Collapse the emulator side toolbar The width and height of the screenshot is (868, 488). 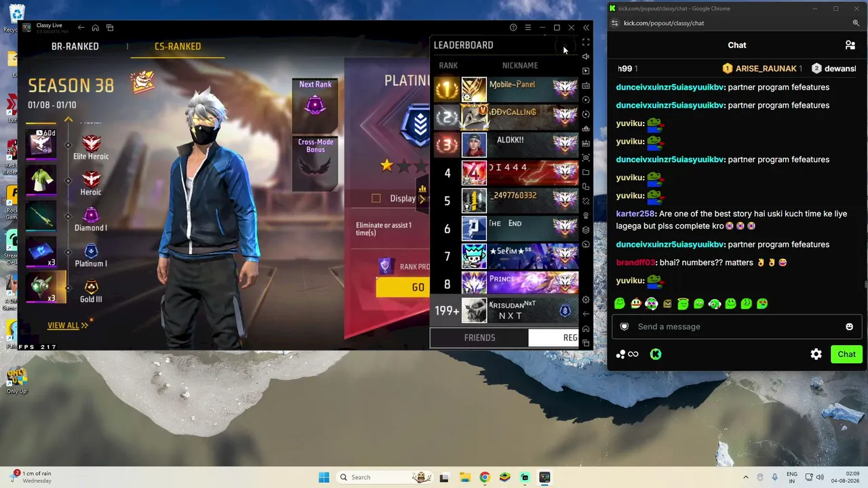[586, 28]
